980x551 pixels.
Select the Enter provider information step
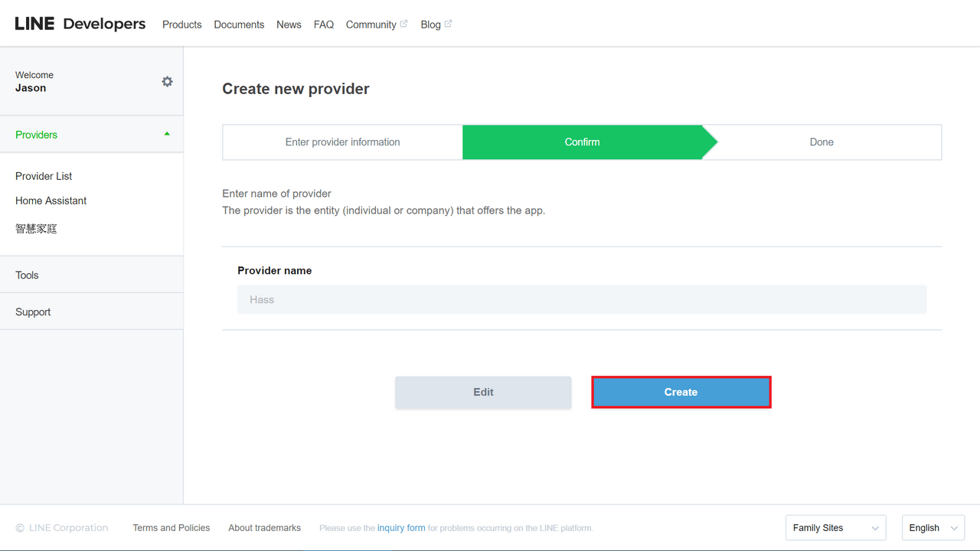tap(342, 142)
